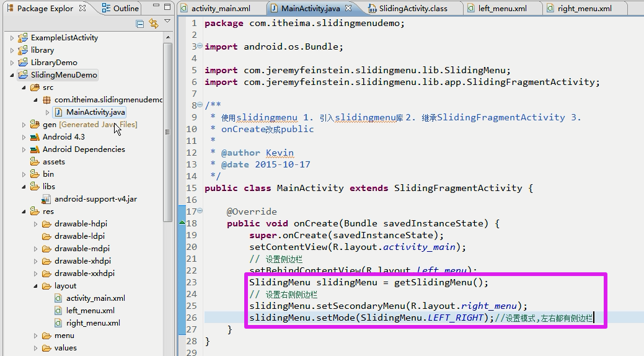The width and height of the screenshot is (644, 356).
Task: Select android-support-v4.jar file icon
Action: [x=46, y=199]
